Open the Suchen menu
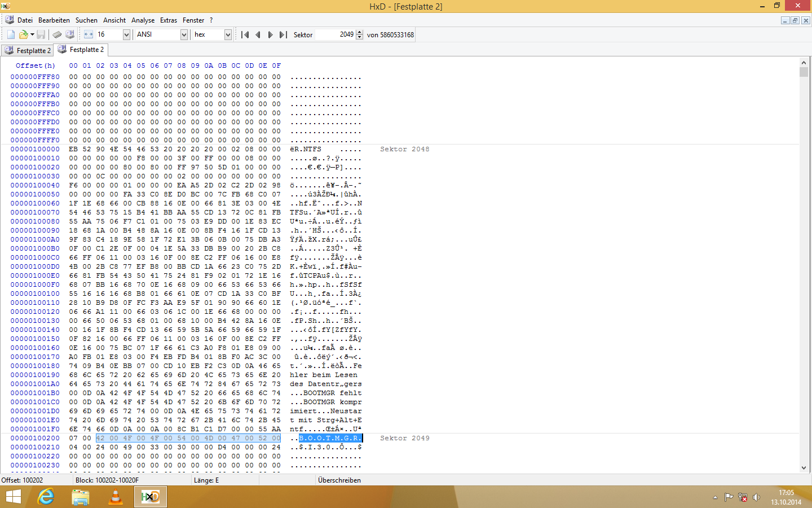The image size is (812, 508). pyautogui.click(x=86, y=20)
